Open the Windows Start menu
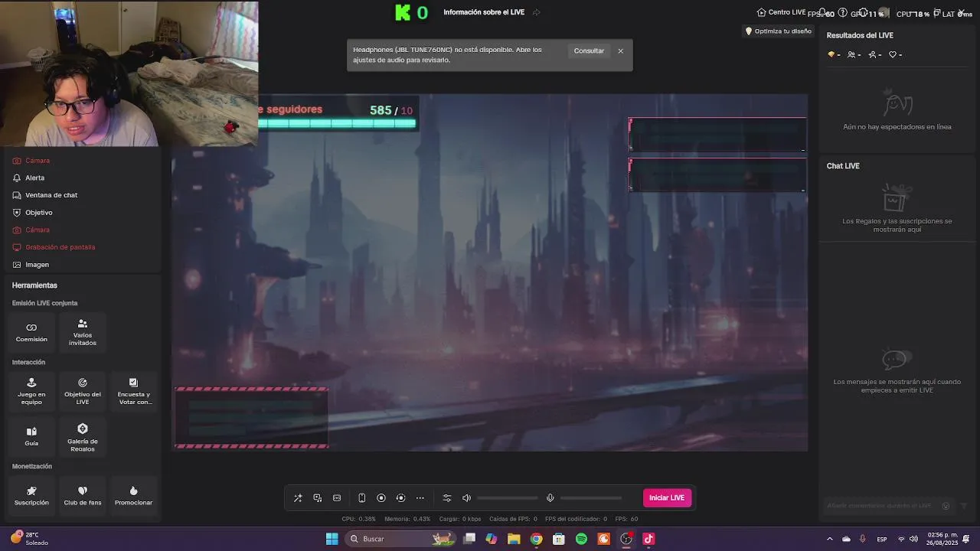 pos(332,539)
